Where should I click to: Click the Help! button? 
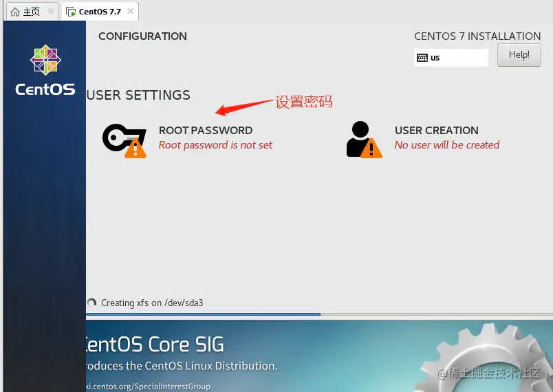pos(519,55)
